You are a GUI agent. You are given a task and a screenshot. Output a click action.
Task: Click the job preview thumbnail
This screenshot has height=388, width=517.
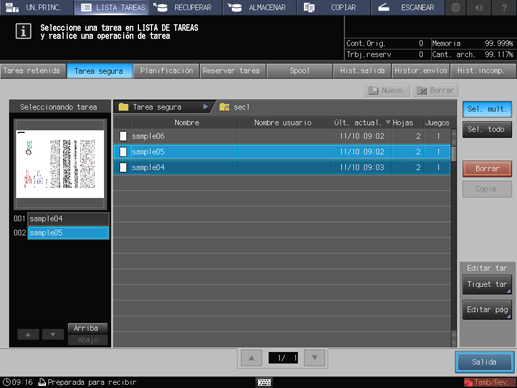click(60, 164)
